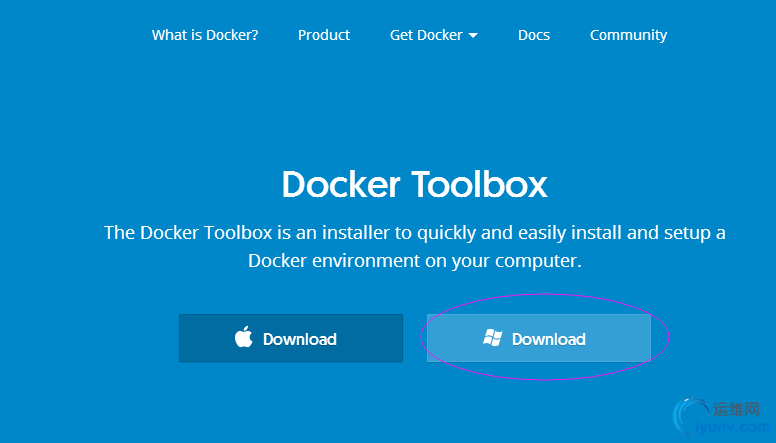
Task: Open the 'What is Docker?' page
Action: pyautogui.click(x=205, y=35)
